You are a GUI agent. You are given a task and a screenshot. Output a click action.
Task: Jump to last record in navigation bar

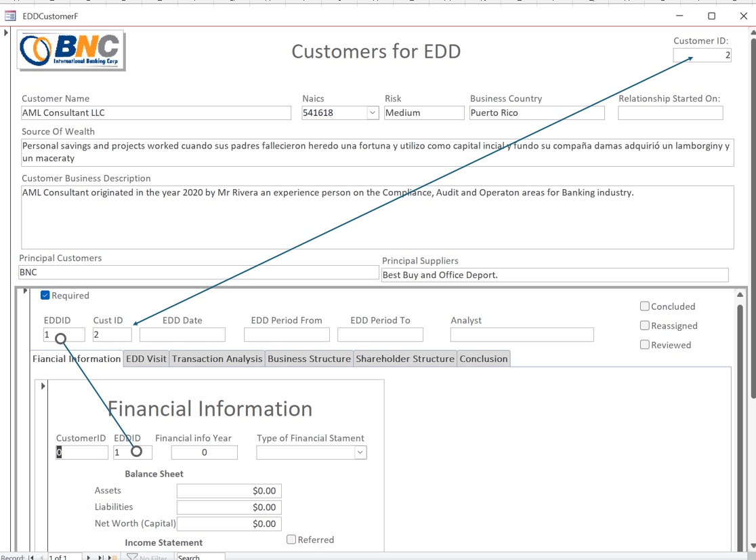coord(101,557)
